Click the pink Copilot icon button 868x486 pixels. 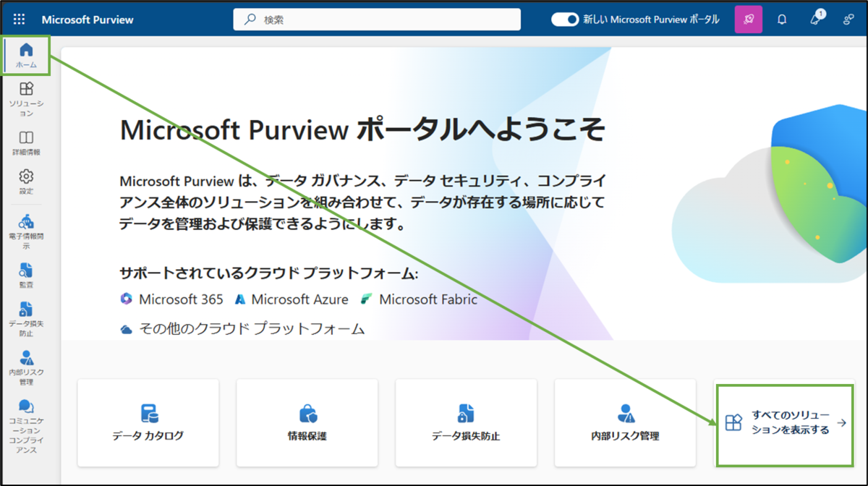click(x=749, y=20)
